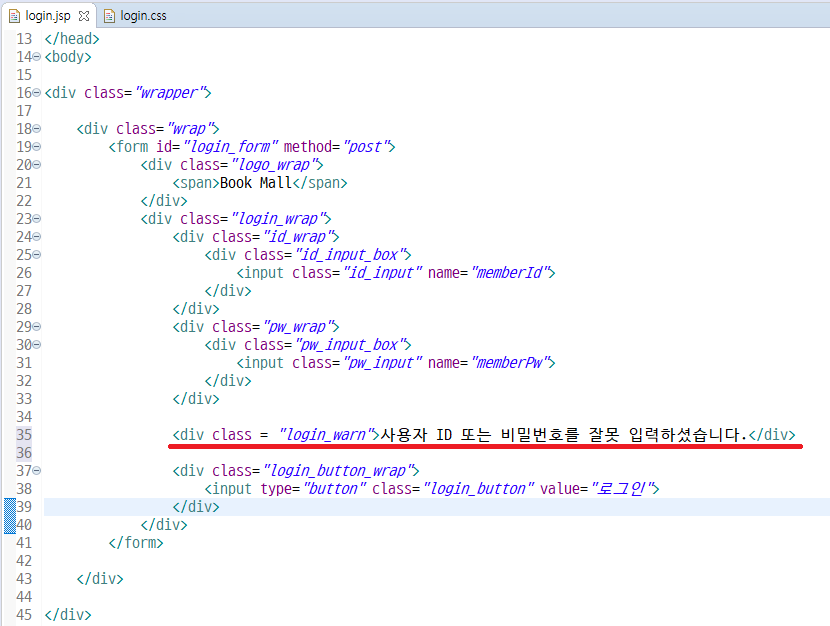The image size is (830, 626).
Task: Click the closing div tag on line 43
Action: point(100,579)
